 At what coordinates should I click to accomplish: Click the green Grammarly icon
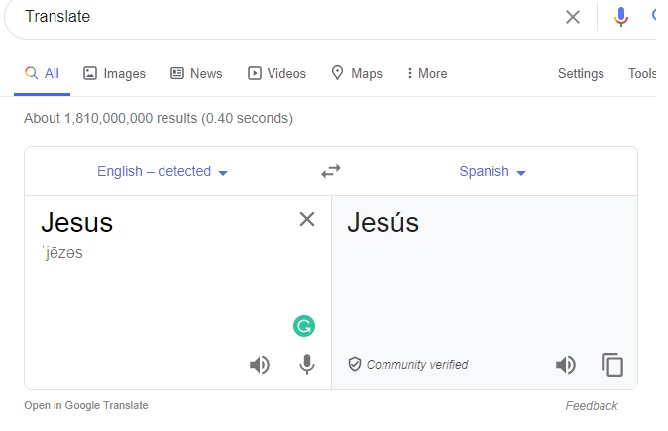[304, 325]
